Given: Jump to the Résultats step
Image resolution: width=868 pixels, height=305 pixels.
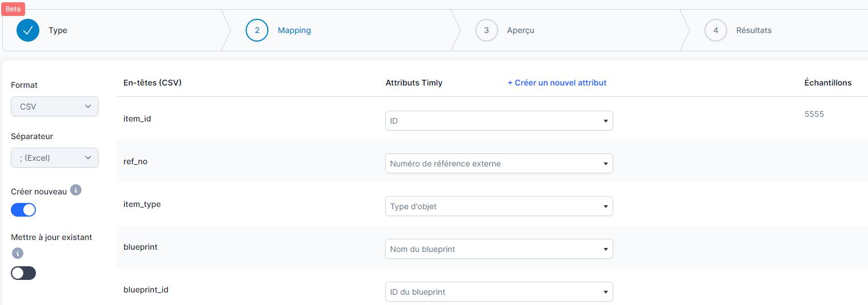Looking at the screenshot, I should pyautogui.click(x=753, y=31).
